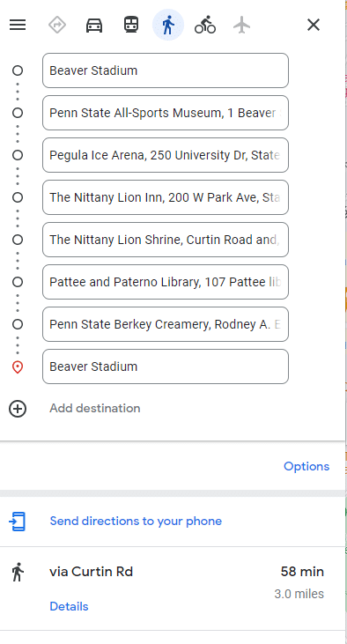Select the walking travel mode icon
This screenshot has width=347, height=644.
pos(168,25)
